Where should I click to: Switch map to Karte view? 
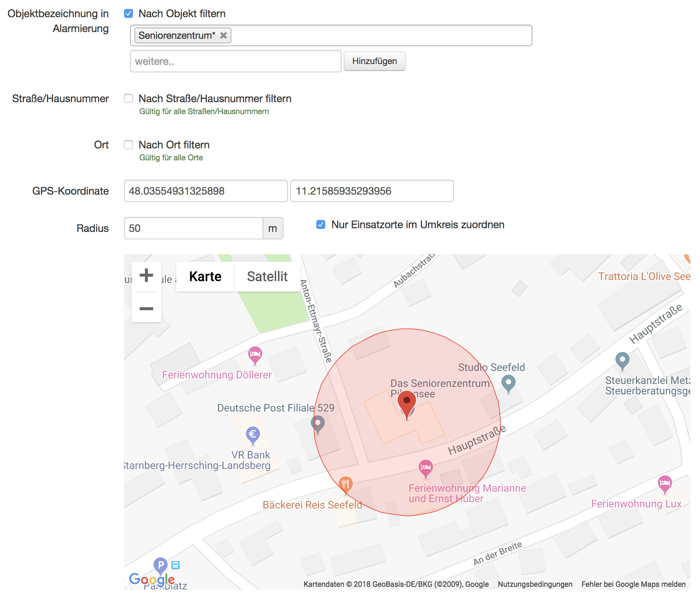coord(205,277)
